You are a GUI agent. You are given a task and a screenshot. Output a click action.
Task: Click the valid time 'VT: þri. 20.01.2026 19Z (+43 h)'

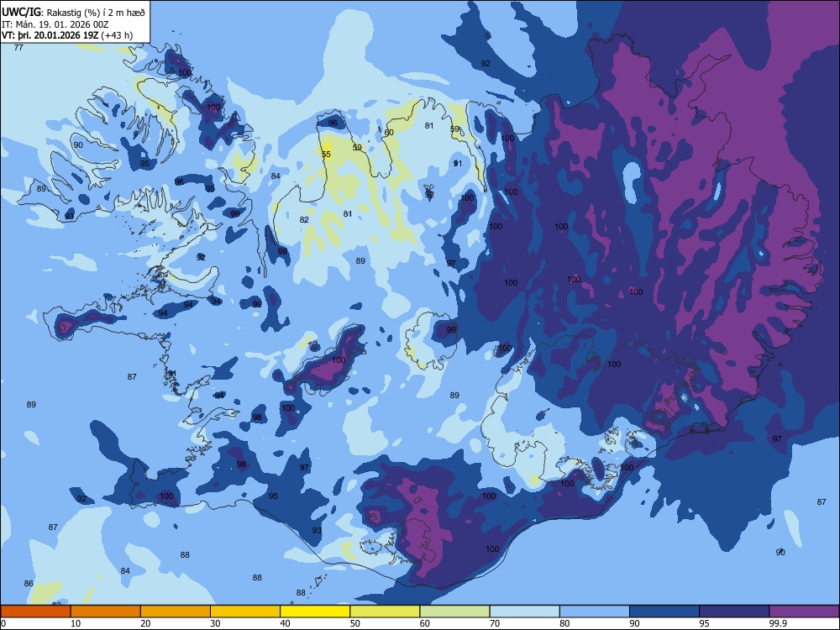pos(67,35)
